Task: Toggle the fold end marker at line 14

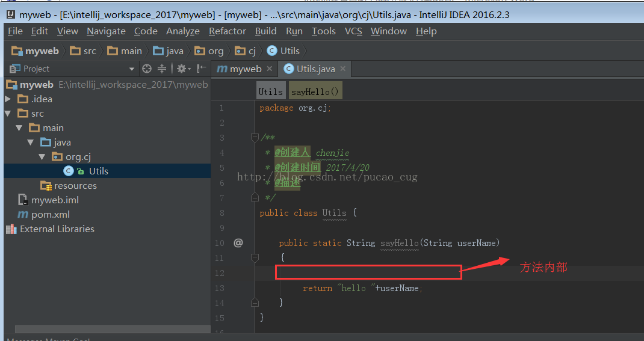Action: point(255,303)
